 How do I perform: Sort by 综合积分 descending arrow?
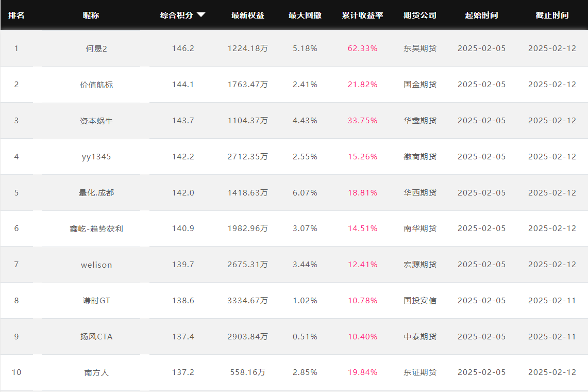(x=201, y=14)
